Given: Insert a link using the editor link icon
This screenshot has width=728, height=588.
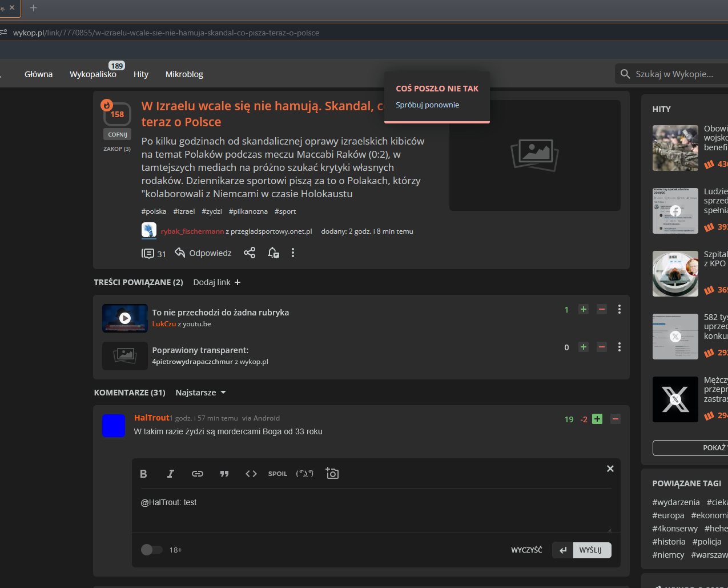Looking at the screenshot, I should click(197, 474).
